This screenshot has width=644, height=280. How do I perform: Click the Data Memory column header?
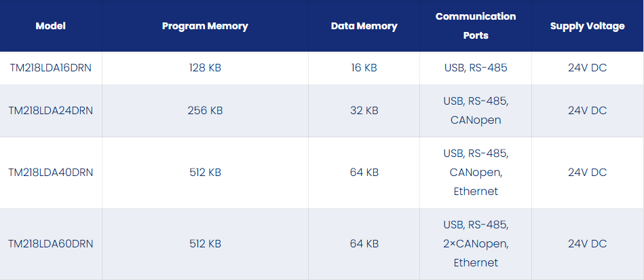(x=364, y=26)
